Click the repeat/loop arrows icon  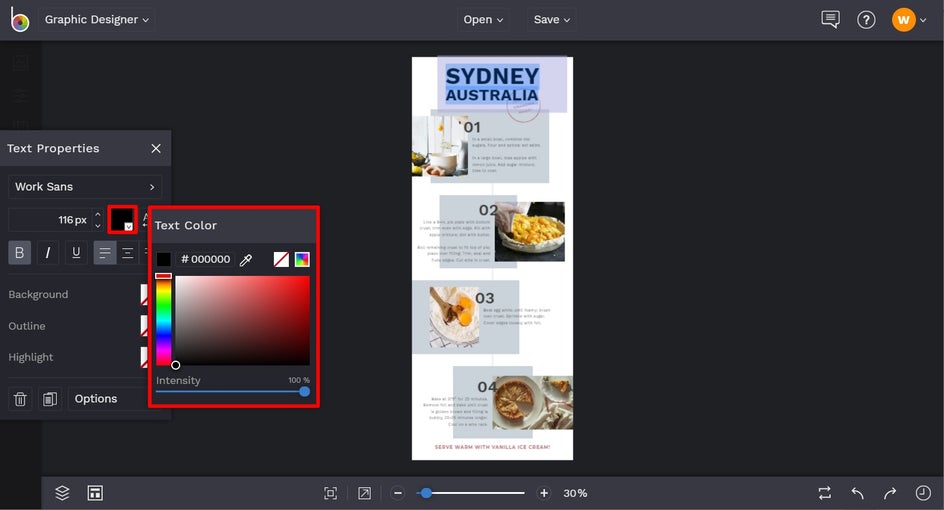coord(825,493)
